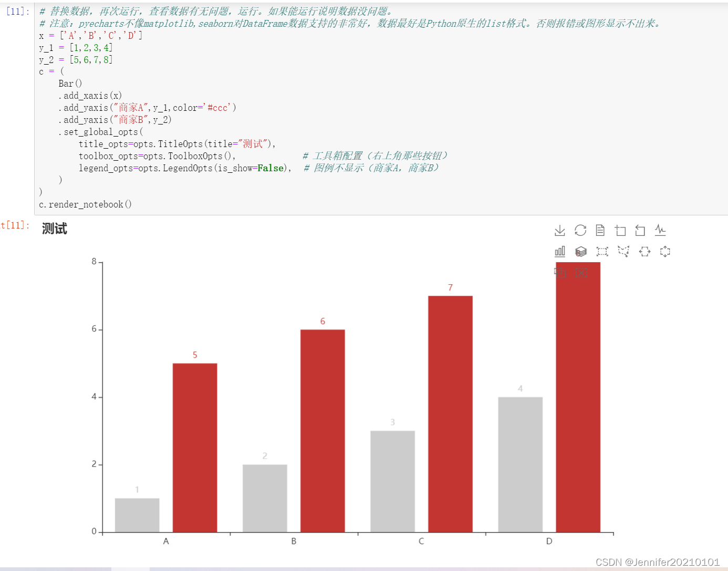728x571 pixels.
Task: Click x-axis label D
Action: tap(549, 541)
